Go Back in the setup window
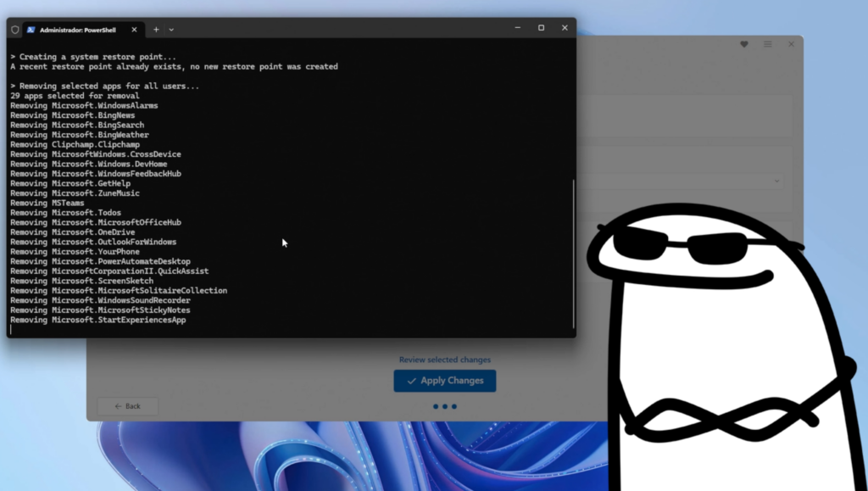The height and width of the screenshot is (491, 868). point(127,406)
